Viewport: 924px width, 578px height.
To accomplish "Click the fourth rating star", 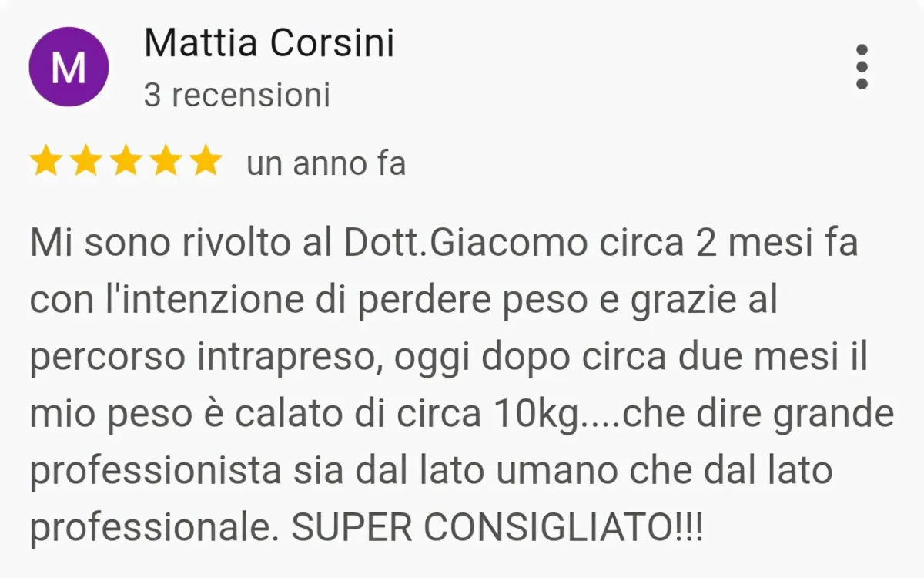I will click(x=166, y=163).
